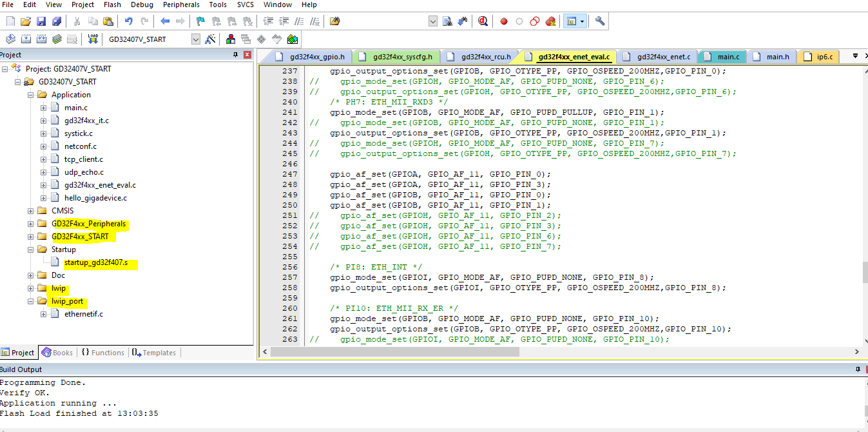This screenshot has height=432, width=868.
Task: Pin the Project panel
Action: click(236, 55)
